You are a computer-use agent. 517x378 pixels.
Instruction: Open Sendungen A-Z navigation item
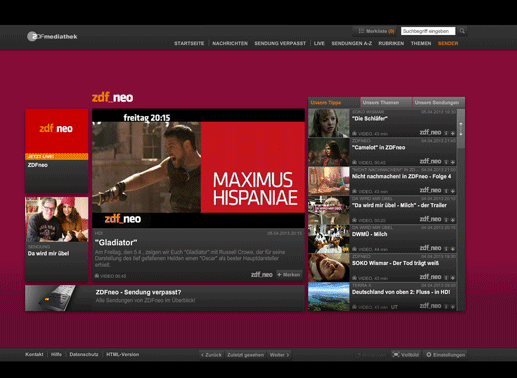[x=351, y=43]
